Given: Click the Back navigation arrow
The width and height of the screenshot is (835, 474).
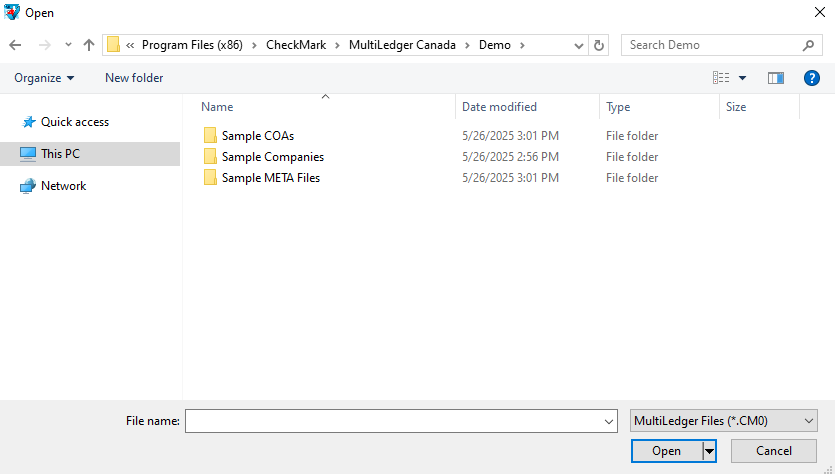Looking at the screenshot, I should [x=15, y=45].
